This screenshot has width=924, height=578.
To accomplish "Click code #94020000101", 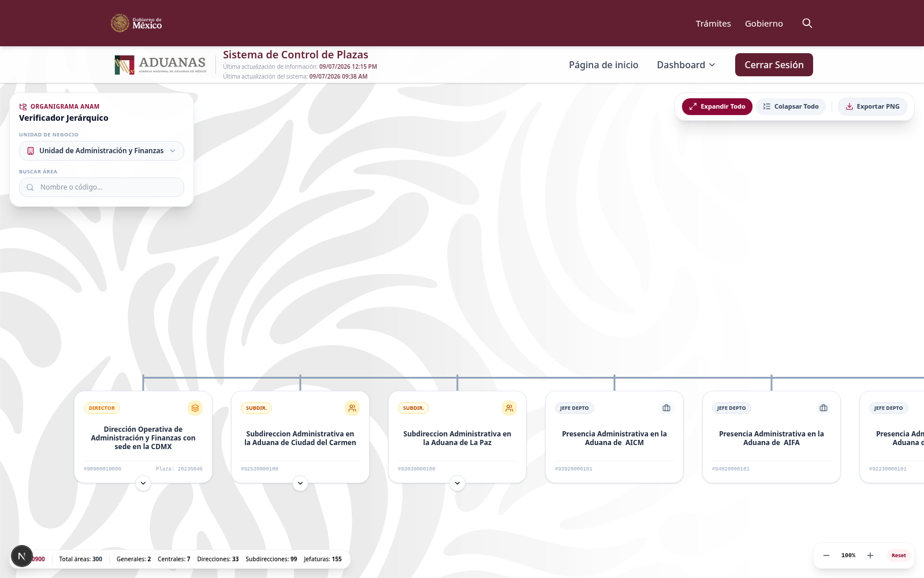I will click(731, 469).
